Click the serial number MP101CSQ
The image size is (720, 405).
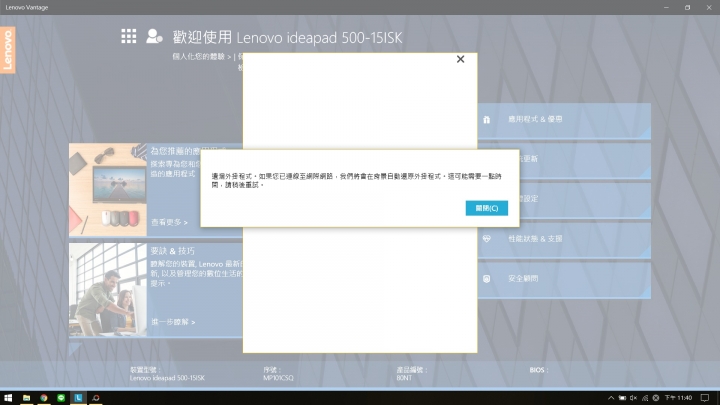point(278,378)
